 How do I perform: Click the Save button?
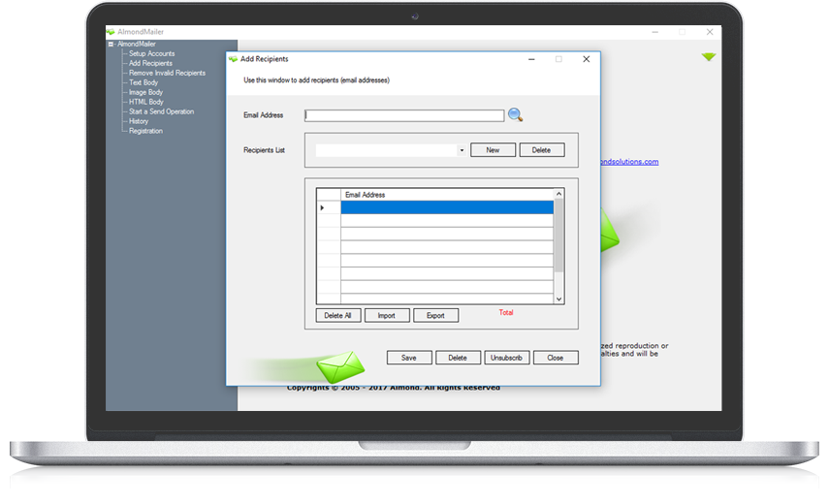[x=409, y=358]
